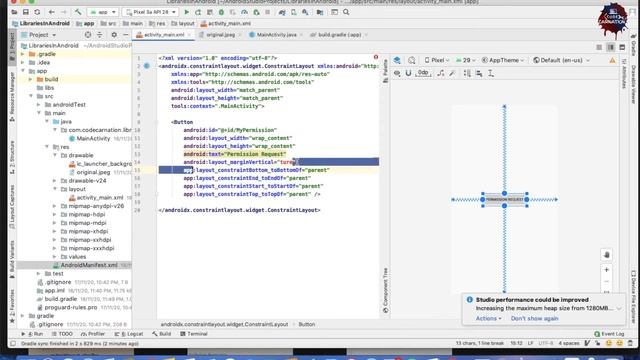Collapse the drawable folder in tree

click(x=55, y=156)
